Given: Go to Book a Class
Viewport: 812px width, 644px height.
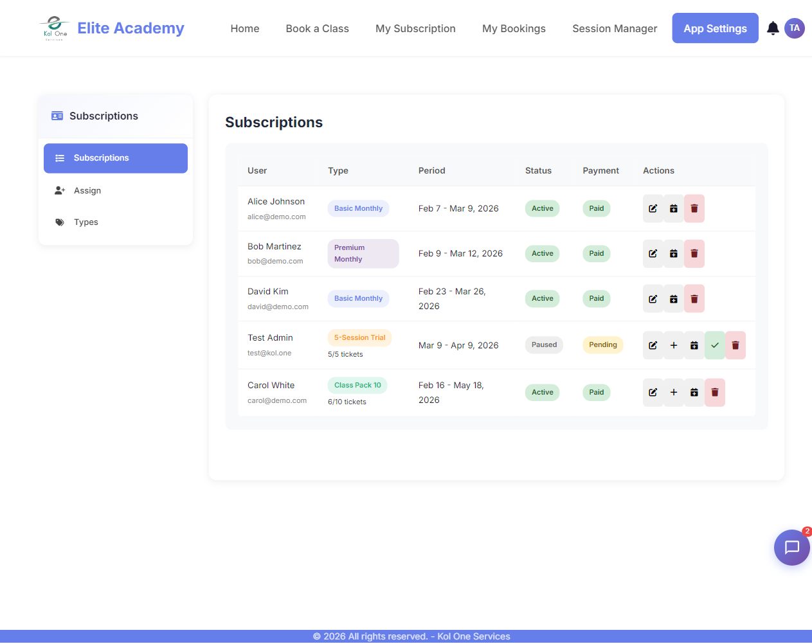Looking at the screenshot, I should point(317,28).
